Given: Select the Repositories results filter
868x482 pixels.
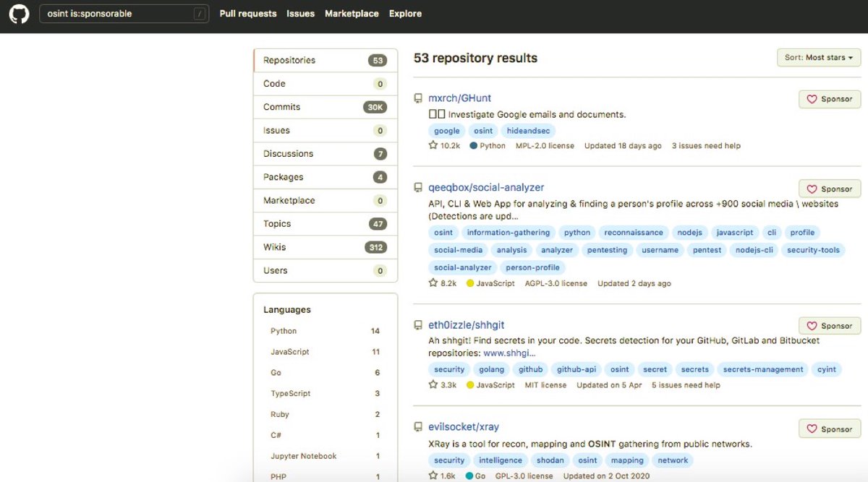Looking at the screenshot, I should coord(325,61).
